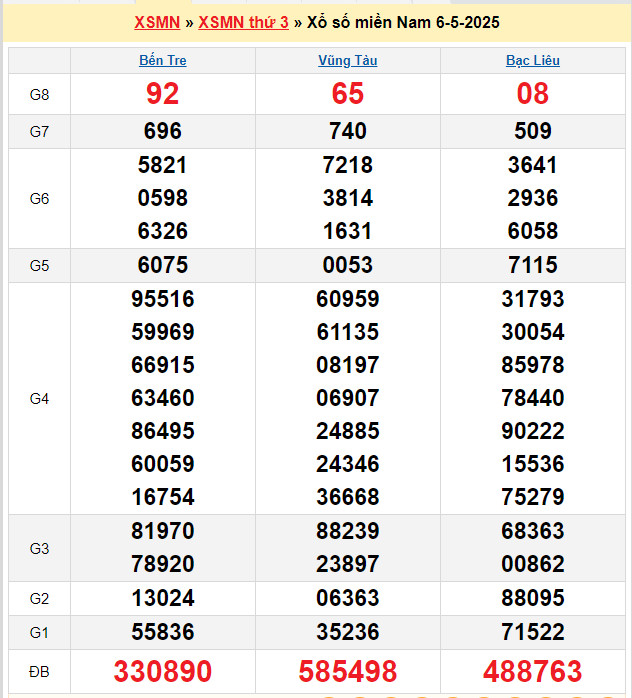
Task: Select G1 result 35236
Action: (x=348, y=632)
